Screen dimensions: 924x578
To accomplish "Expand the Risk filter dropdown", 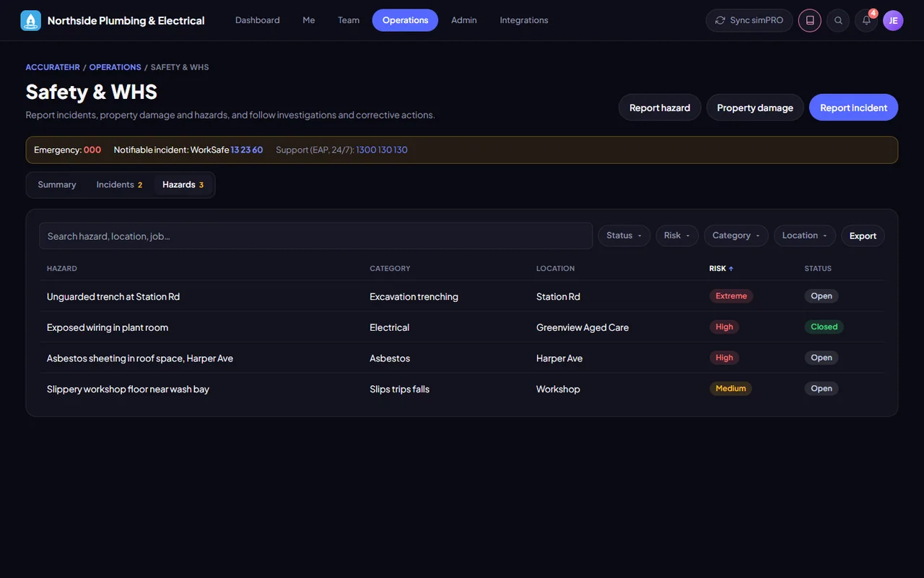I will [676, 236].
